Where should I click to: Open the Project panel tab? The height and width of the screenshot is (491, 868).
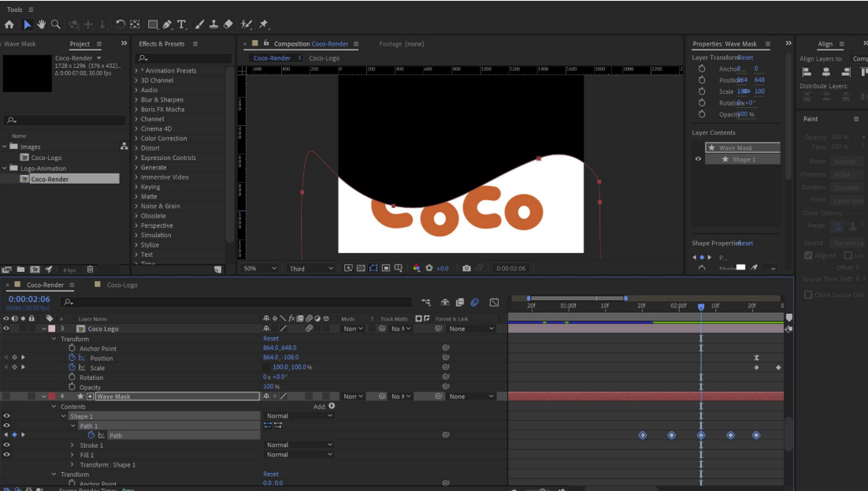(x=80, y=44)
